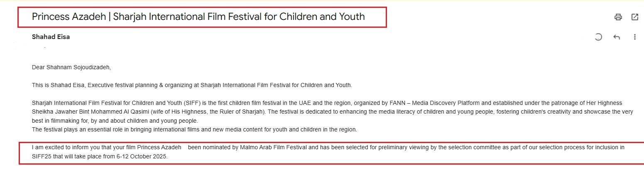644x170 pixels.
Task: Click the greeting Dear Shahnam Sojoudizadeh
Action: click(71, 67)
